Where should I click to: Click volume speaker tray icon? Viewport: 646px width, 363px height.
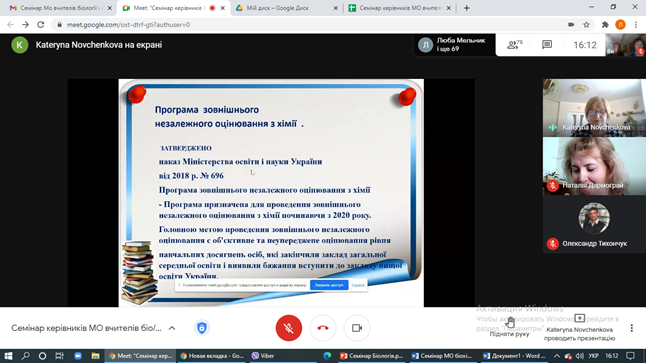point(580,356)
